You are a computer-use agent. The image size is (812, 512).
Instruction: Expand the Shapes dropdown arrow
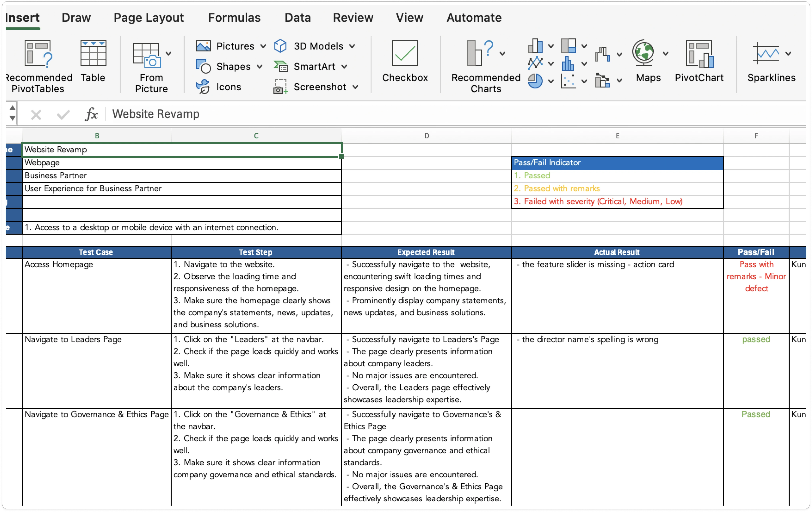click(x=260, y=67)
